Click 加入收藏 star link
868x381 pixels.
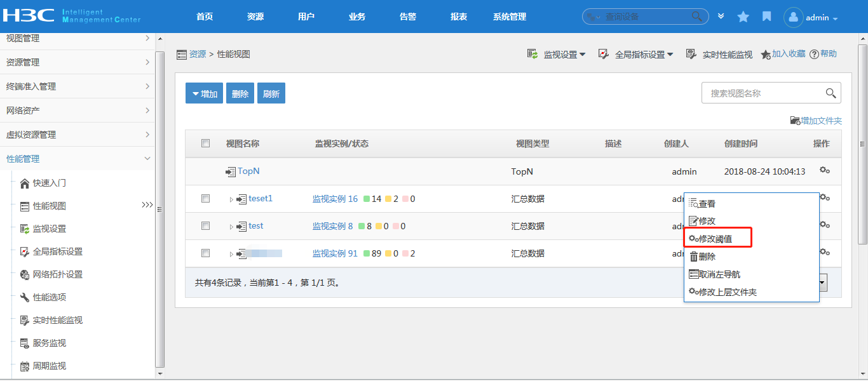tap(783, 54)
